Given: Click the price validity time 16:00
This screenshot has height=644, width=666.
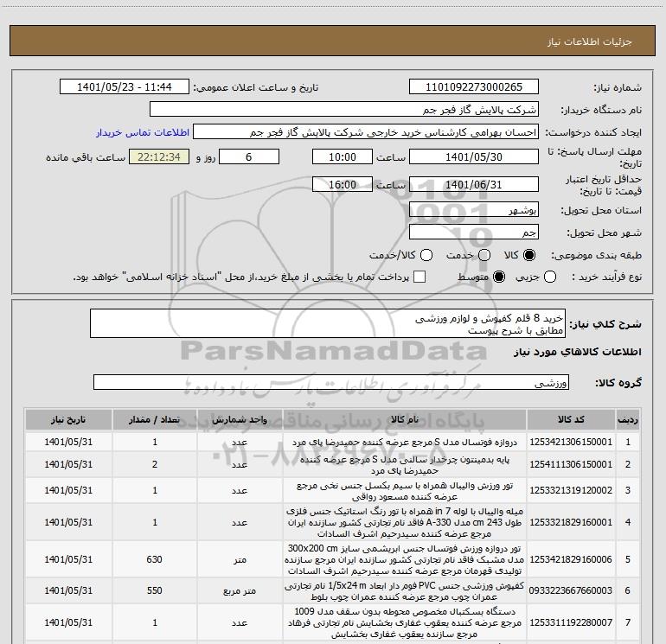Looking at the screenshot, I should coord(343,184).
